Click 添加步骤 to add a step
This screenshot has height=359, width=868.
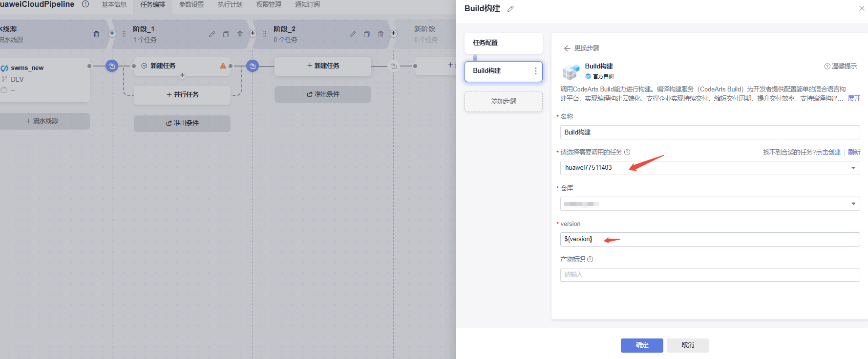pyautogui.click(x=504, y=101)
